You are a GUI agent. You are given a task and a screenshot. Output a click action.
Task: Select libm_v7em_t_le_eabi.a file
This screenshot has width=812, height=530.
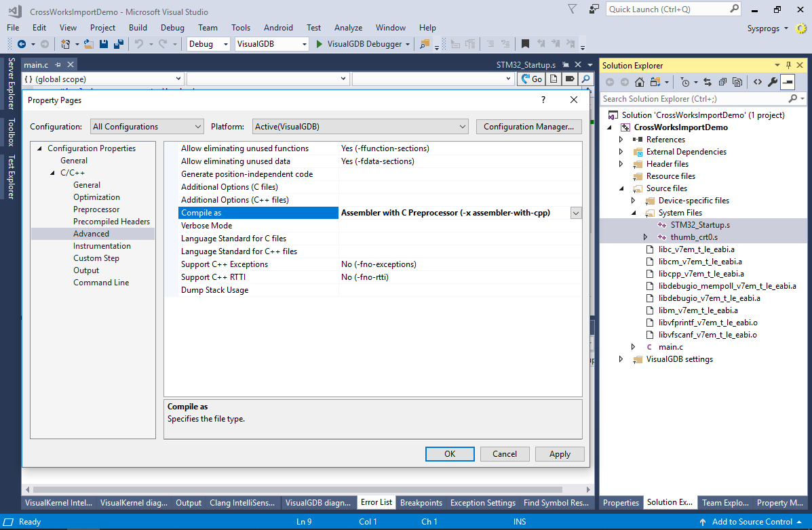coord(698,310)
